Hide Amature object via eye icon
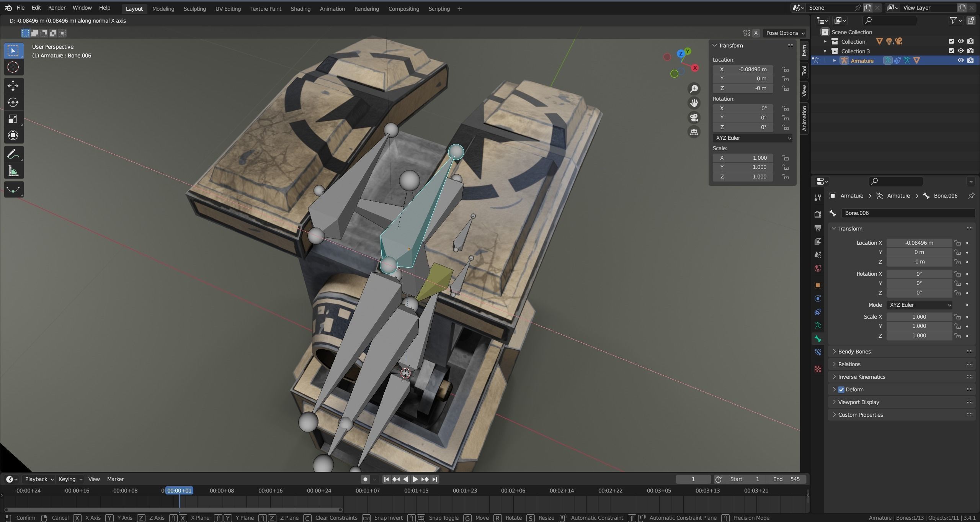The image size is (980, 522). coord(961,61)
